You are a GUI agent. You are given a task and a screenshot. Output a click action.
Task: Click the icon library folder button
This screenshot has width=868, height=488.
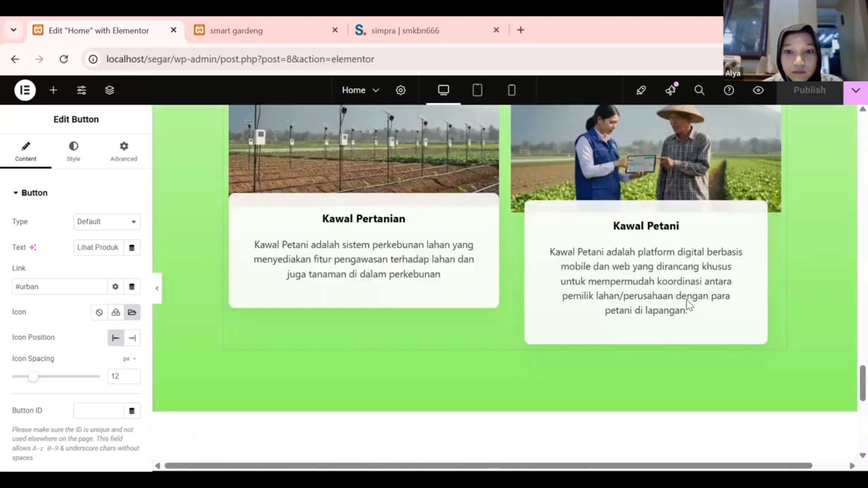coord(132,312)
